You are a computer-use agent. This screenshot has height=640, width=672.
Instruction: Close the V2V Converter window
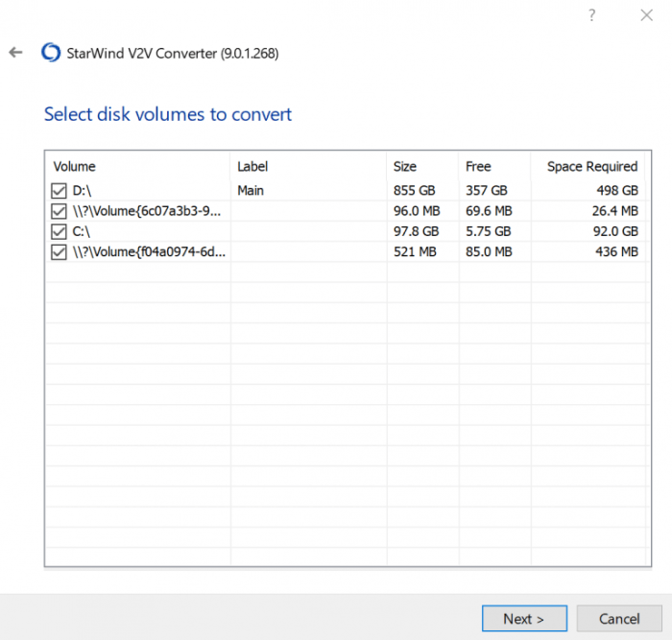point(646,15)
